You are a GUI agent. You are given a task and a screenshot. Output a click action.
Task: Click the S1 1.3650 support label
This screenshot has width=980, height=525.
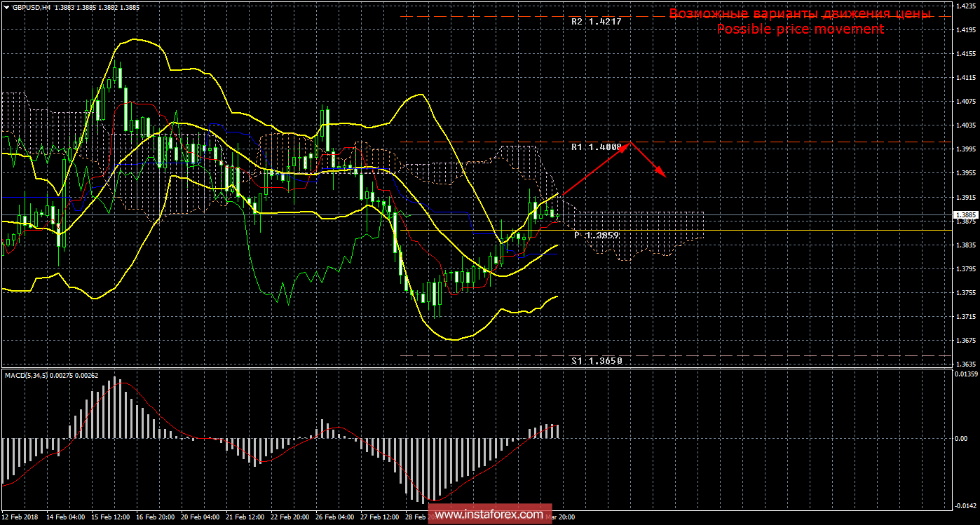pos(596,360)
